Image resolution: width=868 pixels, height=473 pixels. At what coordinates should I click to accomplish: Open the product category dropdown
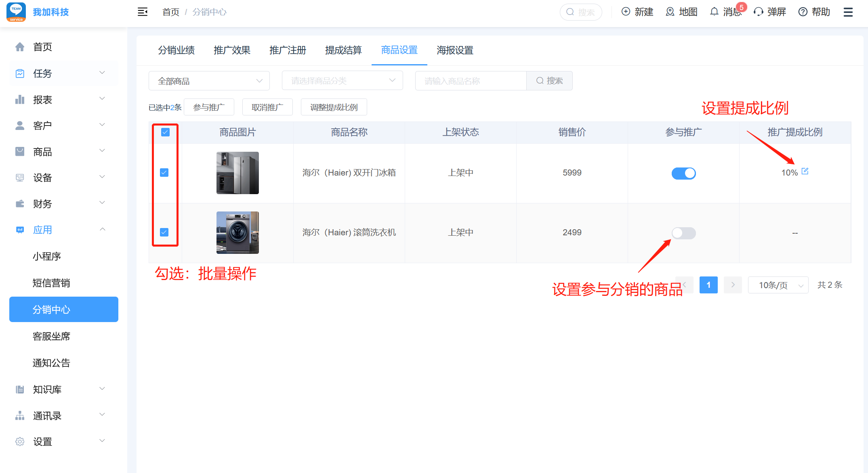point(342,81)
